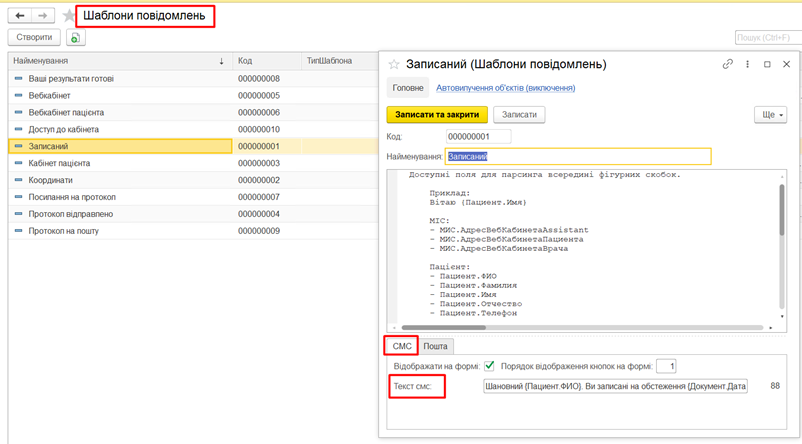Expand the Ще dropdown menu

tap(769, 115)
